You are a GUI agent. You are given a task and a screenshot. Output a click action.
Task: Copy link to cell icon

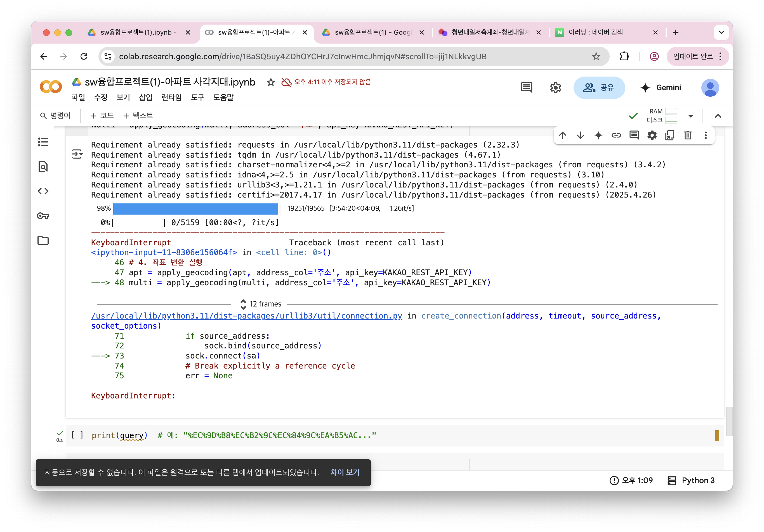(616, 135)
